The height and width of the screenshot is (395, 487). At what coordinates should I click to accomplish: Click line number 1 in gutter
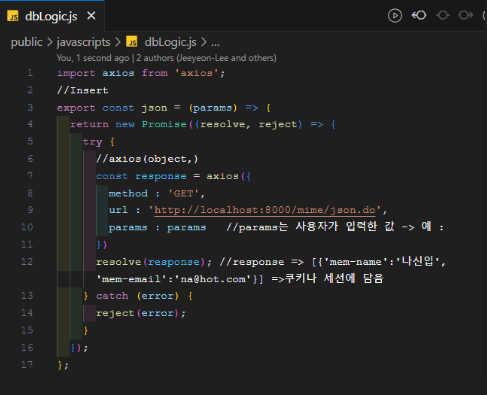click(x=30, y=73)
